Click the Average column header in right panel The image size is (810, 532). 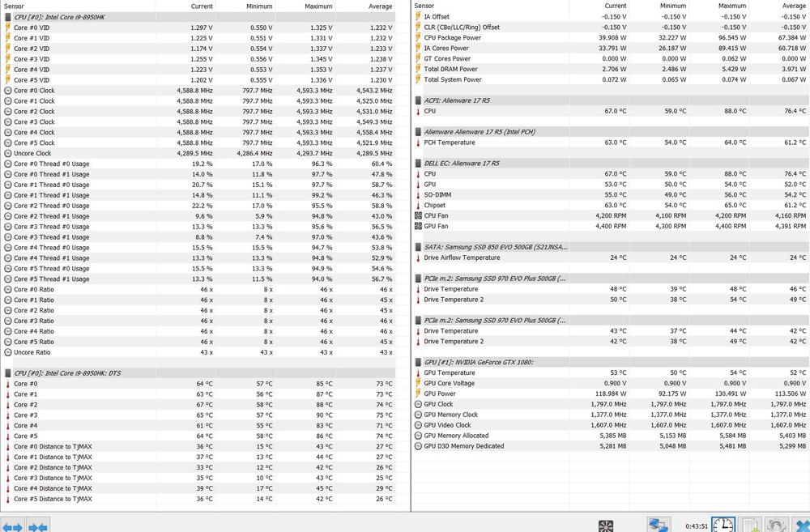[793, 6]
